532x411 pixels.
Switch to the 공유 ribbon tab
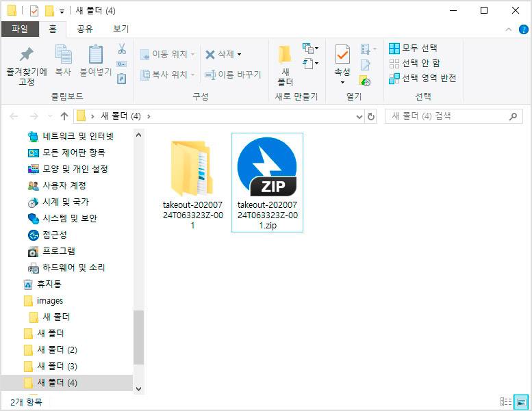click(84, 29)
